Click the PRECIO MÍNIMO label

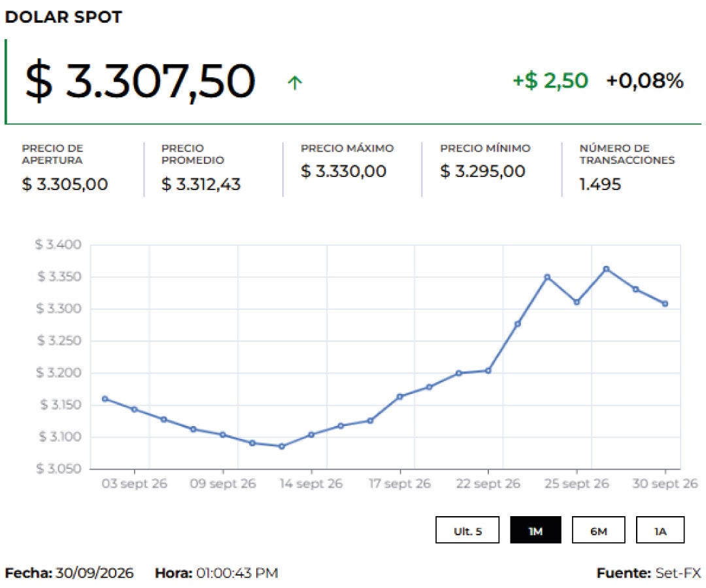(x=485, y=148)
